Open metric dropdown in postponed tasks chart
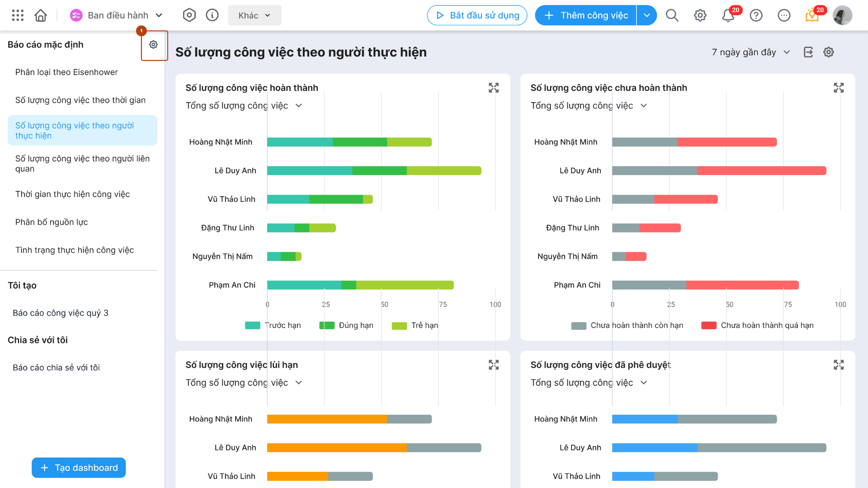 click(x=244, y=383)
